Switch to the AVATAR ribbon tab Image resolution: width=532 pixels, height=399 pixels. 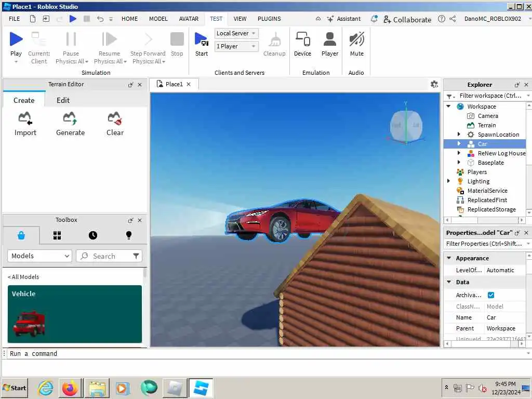coord(189,19)
